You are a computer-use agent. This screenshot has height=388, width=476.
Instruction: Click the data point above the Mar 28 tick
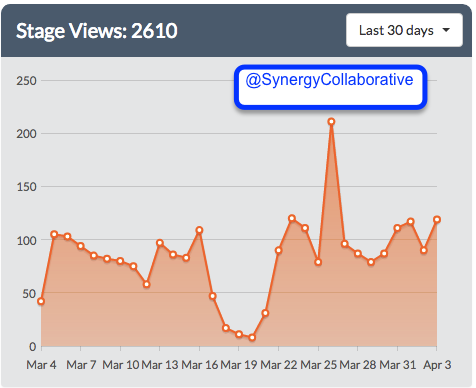click(358, 253)
